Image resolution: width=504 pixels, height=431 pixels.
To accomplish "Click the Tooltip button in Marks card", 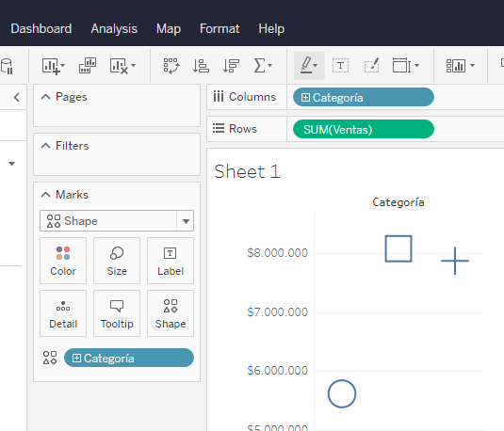I will tap(117, 313).
